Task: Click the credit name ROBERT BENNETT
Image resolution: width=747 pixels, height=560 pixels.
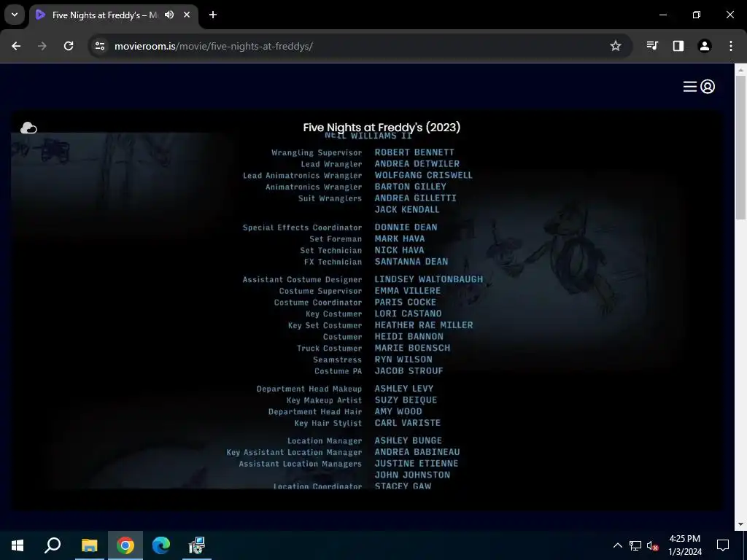Action: pos(414,152)
